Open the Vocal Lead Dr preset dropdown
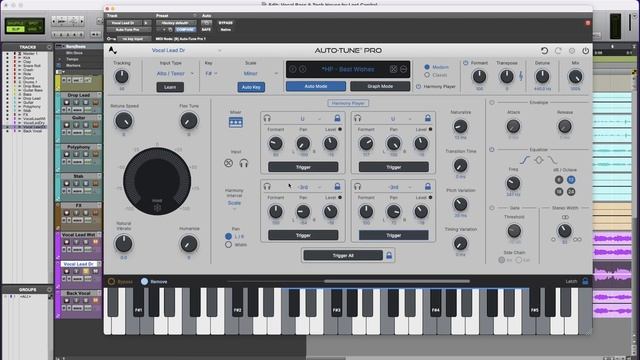Viewport: 640px width, 360px height. [x=186, y=50]
